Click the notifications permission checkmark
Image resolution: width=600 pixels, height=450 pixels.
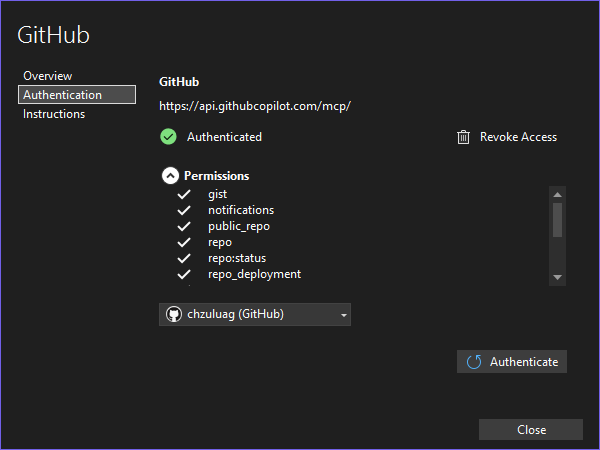[184, 210]
